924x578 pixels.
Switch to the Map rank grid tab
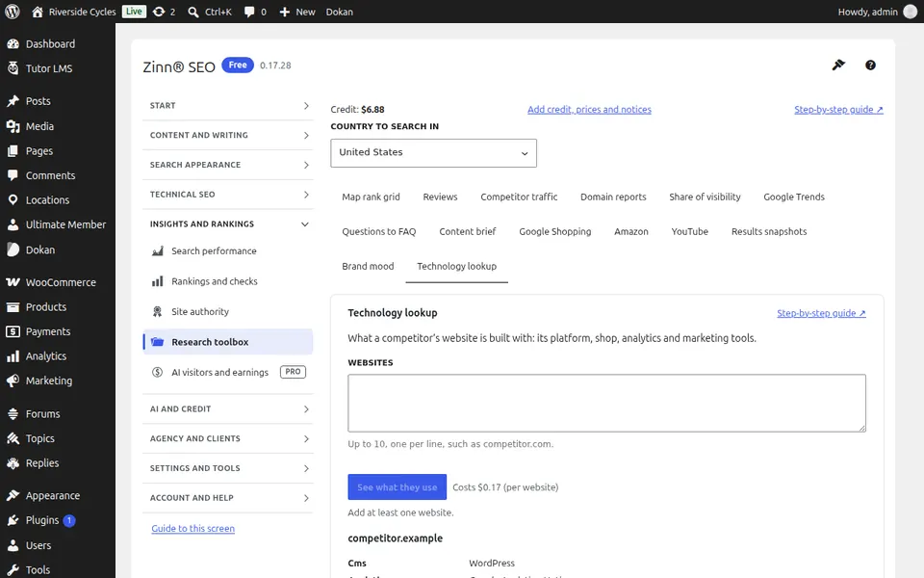coord(371,197)
